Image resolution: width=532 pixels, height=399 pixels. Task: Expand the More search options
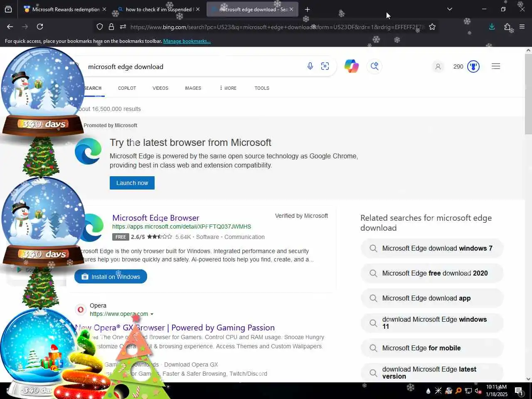[228, 88]
